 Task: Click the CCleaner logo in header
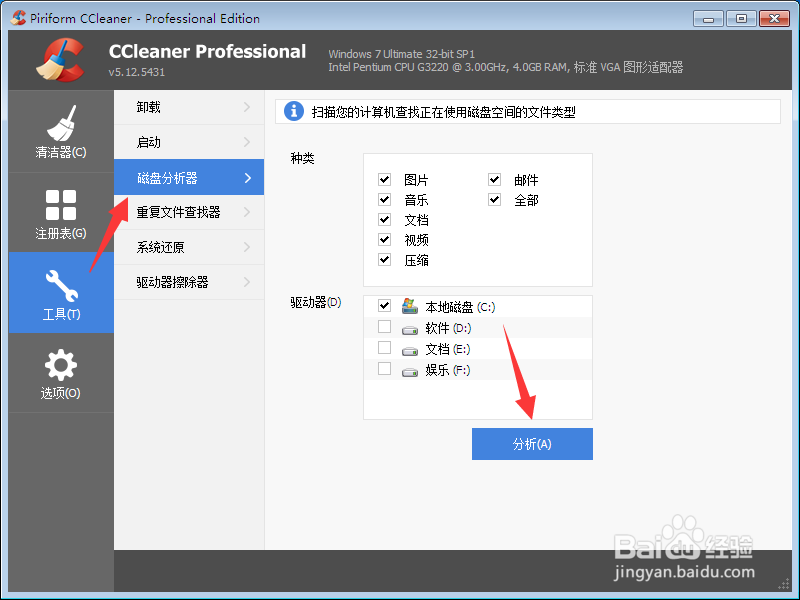tap(60, 60)
